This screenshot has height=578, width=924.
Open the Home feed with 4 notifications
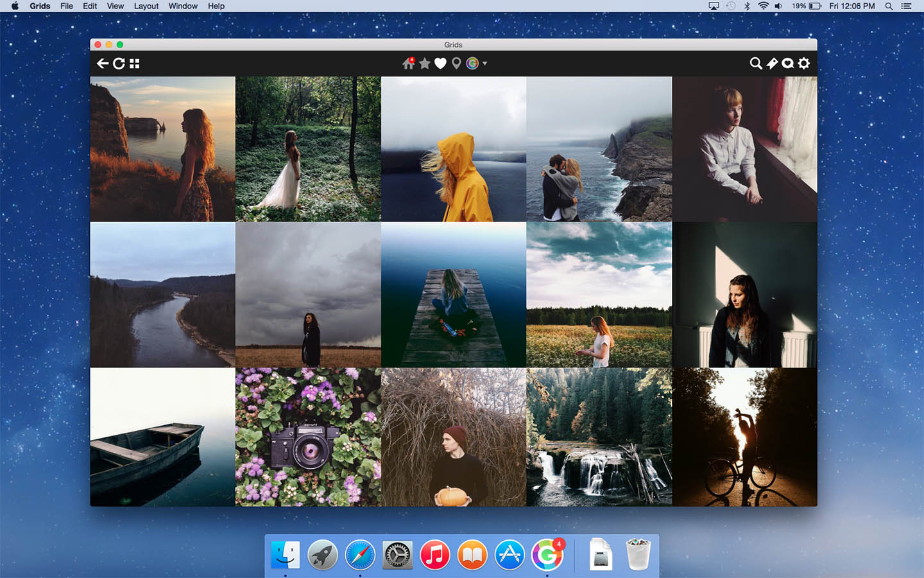(408, 64)
